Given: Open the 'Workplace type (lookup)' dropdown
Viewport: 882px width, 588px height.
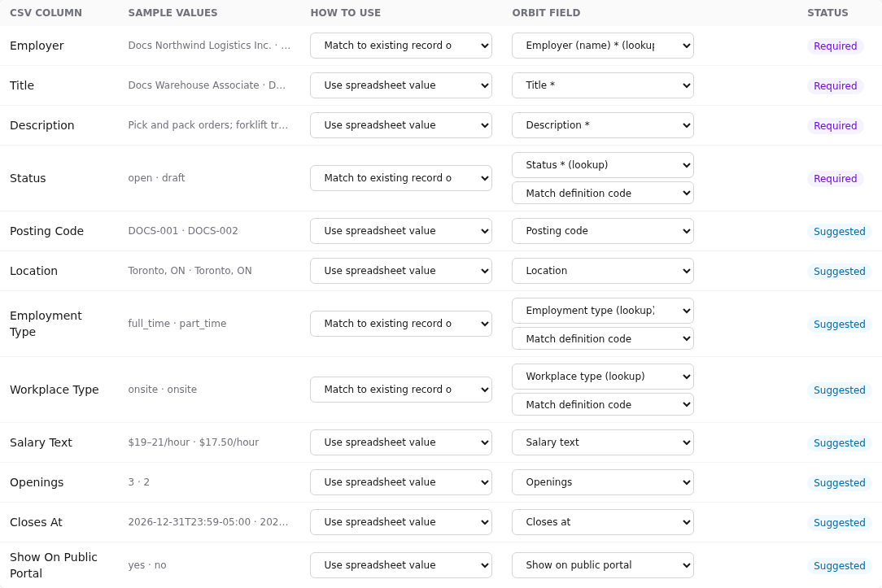Looking at the screenshot, I should coord(602,377).
